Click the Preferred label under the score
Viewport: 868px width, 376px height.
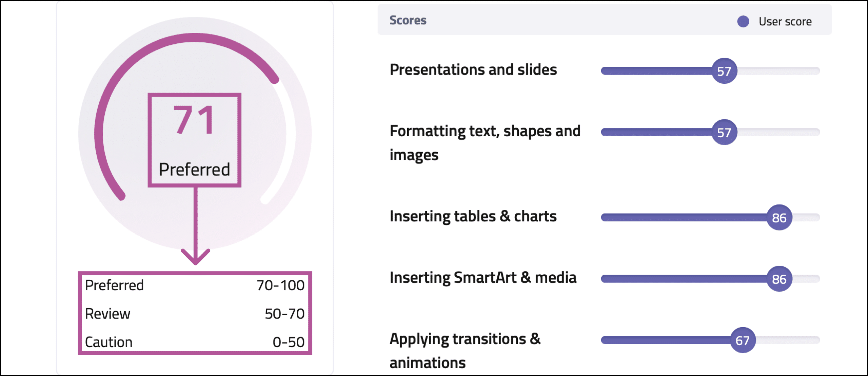tap(194, 170)
